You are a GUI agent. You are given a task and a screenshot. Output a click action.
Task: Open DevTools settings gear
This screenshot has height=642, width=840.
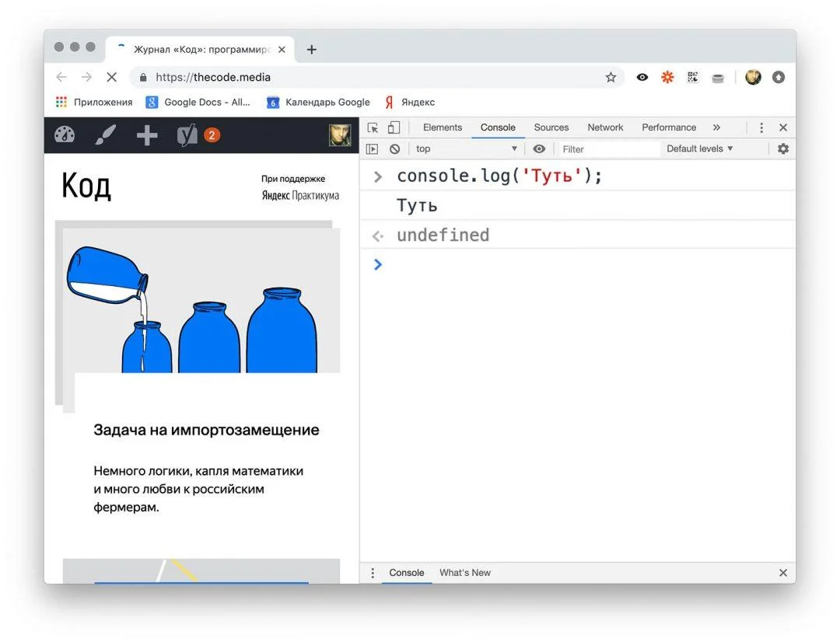[x=782, y=148]
